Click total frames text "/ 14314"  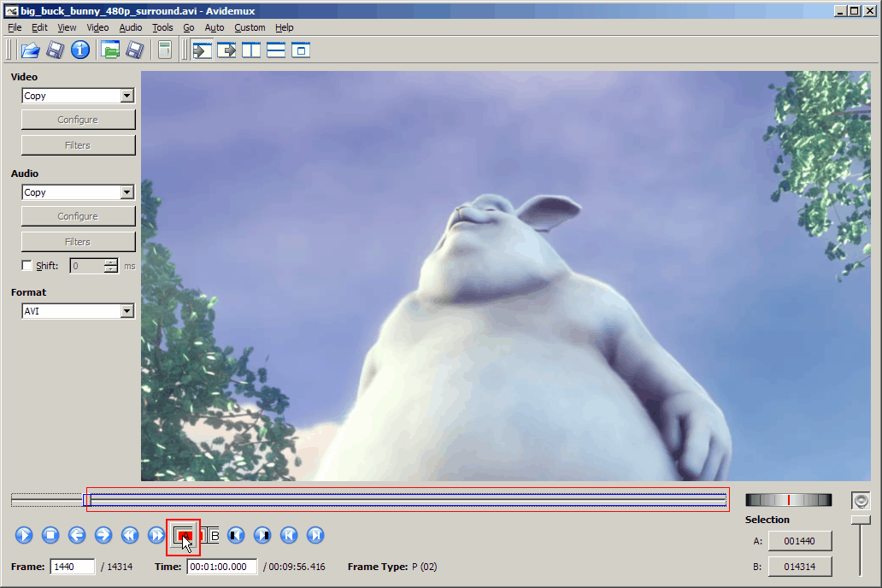pos(117,567)
